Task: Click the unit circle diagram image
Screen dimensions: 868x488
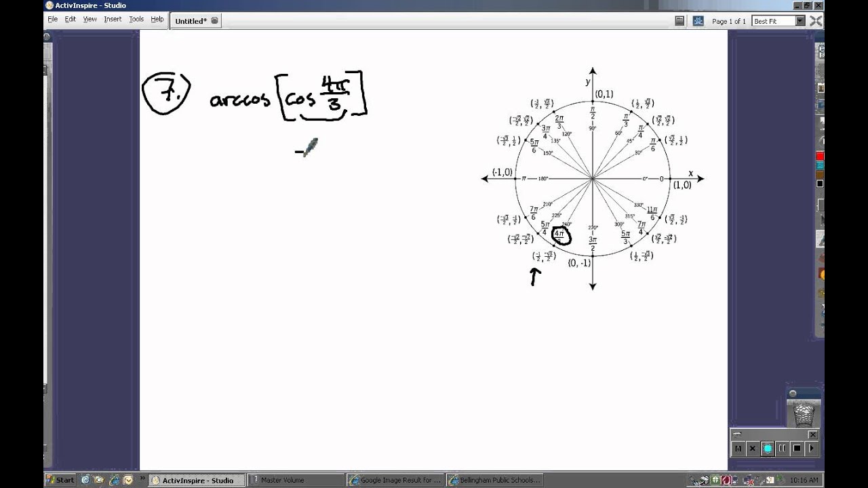Action: coord(592,179)
